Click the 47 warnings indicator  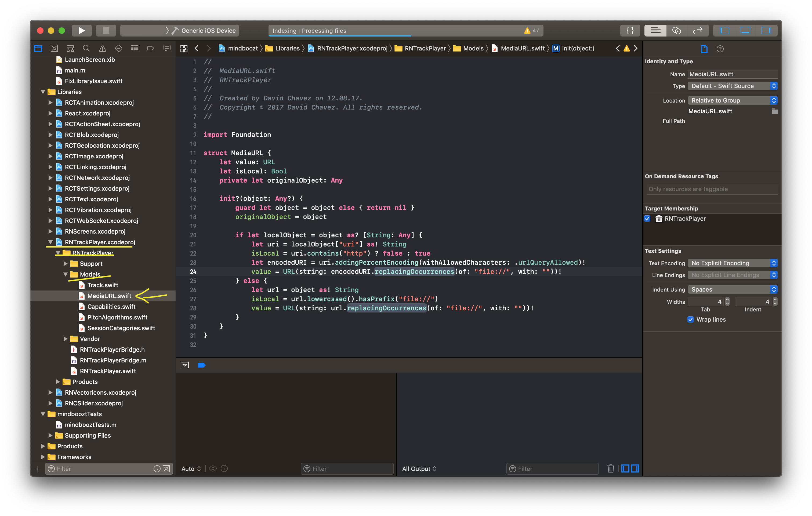tap(531, 30)
